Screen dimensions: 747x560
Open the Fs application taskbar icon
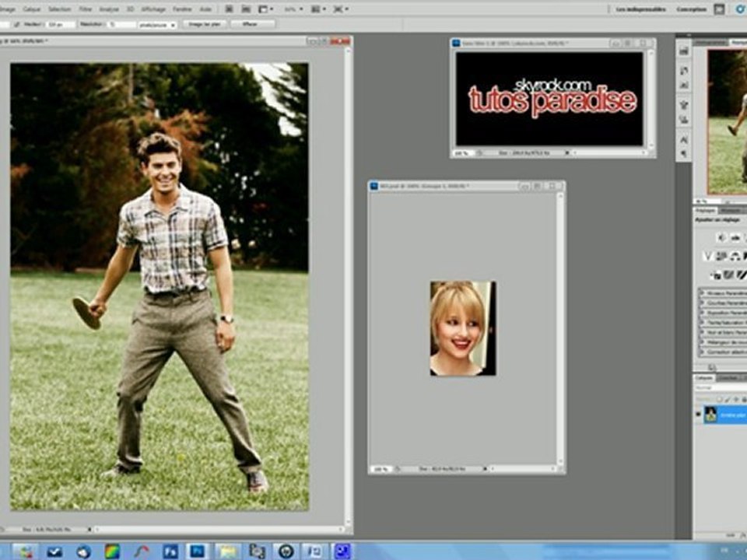pos(170,551)
